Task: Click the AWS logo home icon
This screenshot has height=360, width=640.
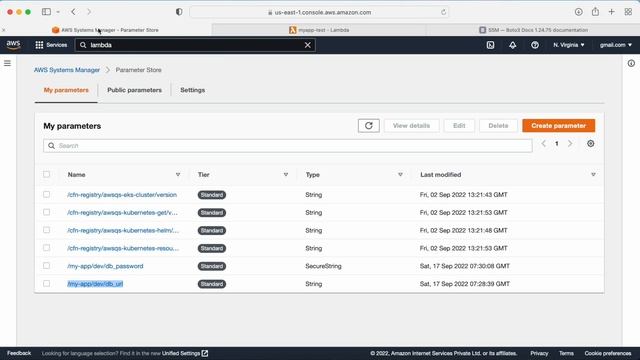Action: [x=13, y=45]
